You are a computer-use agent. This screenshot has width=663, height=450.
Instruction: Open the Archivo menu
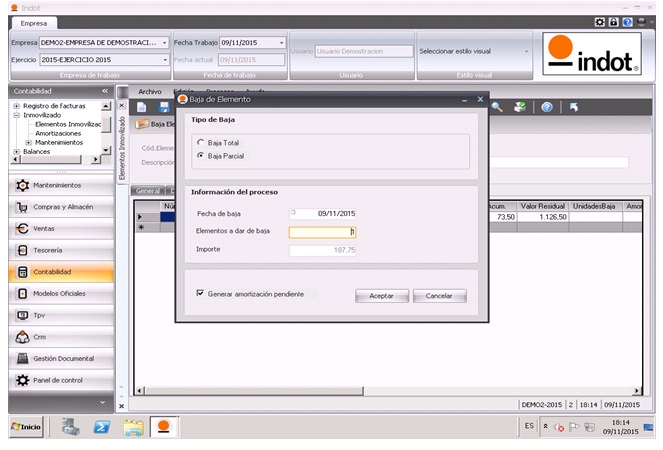pos(149,91)
